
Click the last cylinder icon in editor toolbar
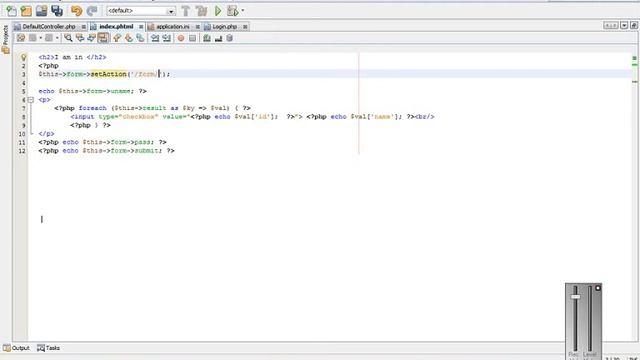point(229,38)
